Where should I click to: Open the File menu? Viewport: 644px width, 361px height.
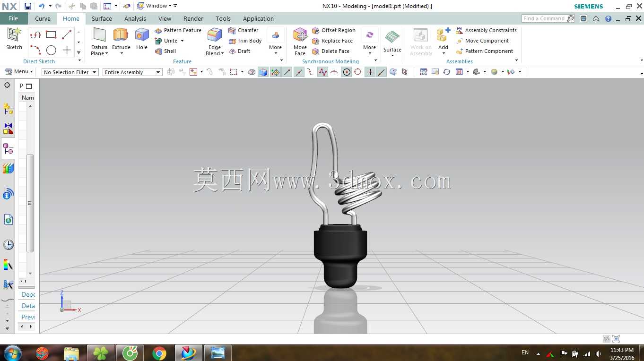(x=13, y=18)
